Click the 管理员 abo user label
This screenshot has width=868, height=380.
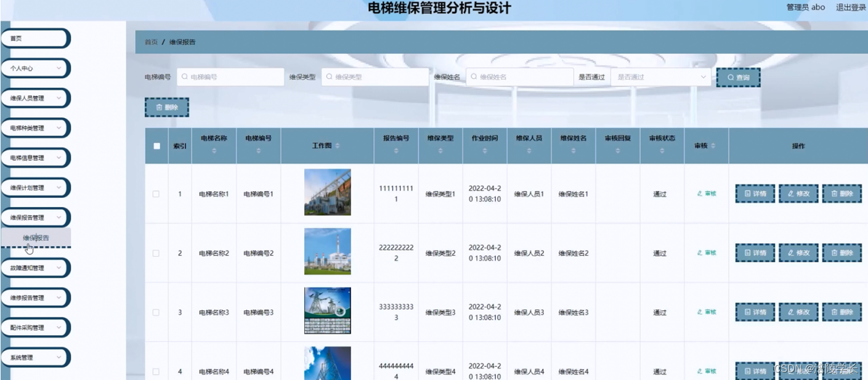pos(805,7)
